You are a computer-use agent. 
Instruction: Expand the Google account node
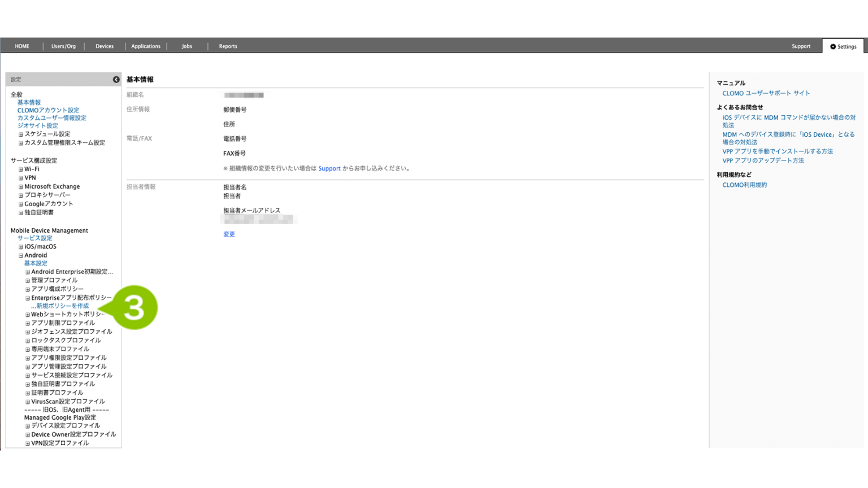tap(21, 204)
